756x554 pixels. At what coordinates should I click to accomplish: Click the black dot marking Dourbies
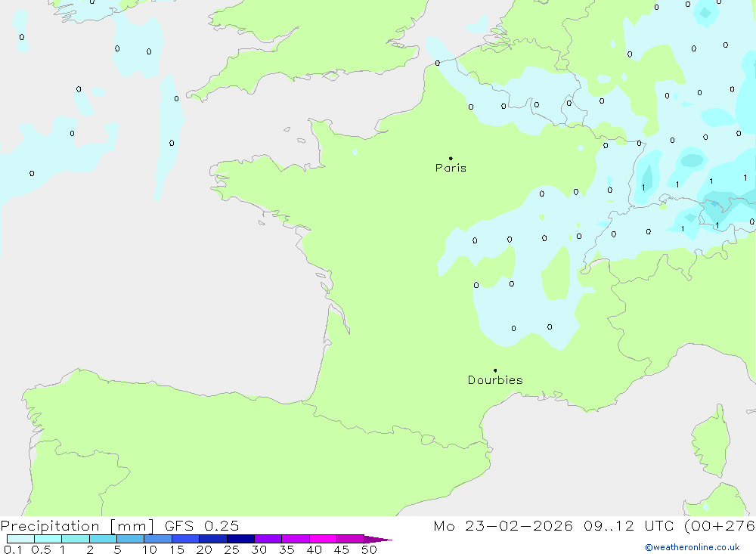point(495,370)
